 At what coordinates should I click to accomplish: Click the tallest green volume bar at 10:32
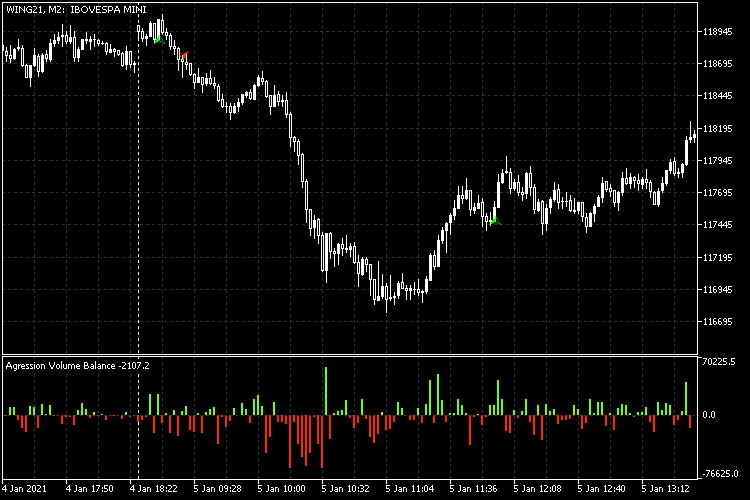pyautogui.click(x=326, y=391)
